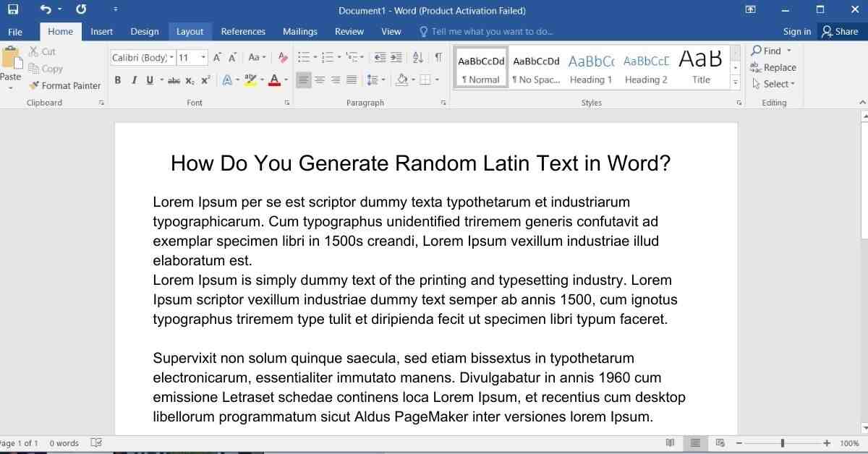Switch to the Insert ribbon tab
The height and width of the screenshot is (454, 868).
pos(101,32)
